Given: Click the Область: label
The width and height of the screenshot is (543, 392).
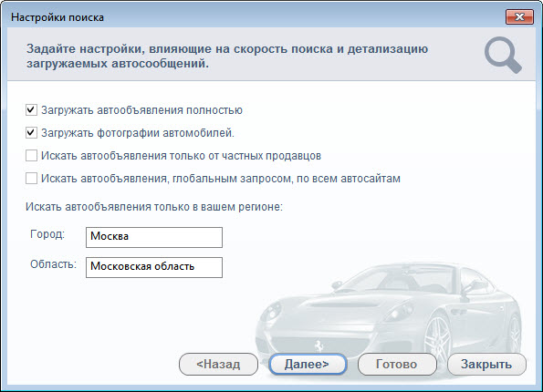Looking at the screenshot, I should [53, 264].
